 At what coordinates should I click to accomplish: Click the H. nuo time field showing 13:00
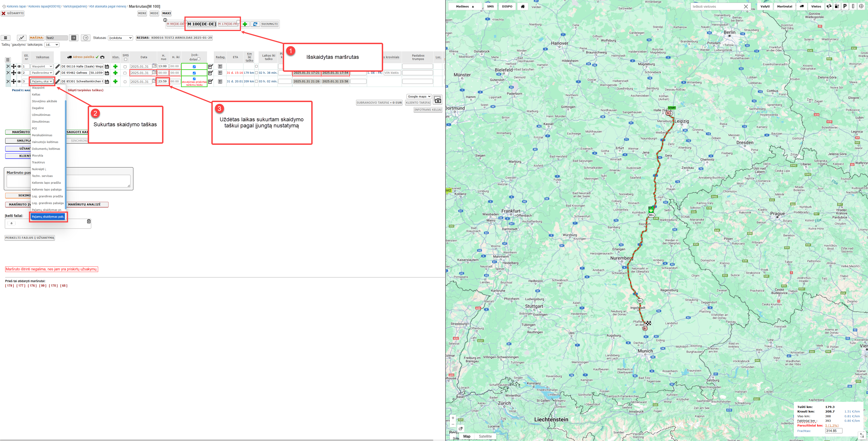coord(163,67)
